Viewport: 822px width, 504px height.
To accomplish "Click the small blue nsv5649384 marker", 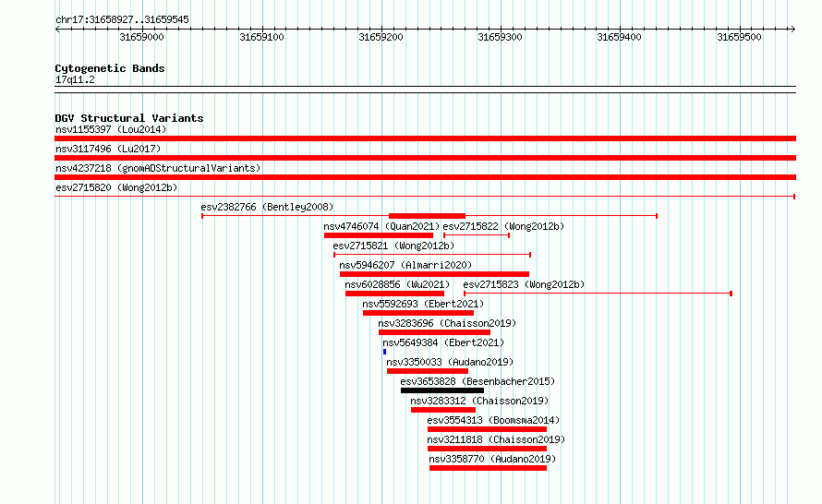I will click(385, 352).
